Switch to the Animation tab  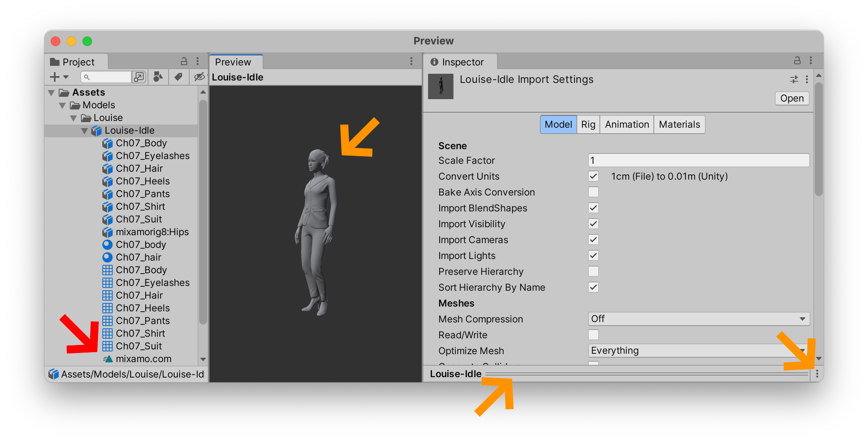point(626,125)
